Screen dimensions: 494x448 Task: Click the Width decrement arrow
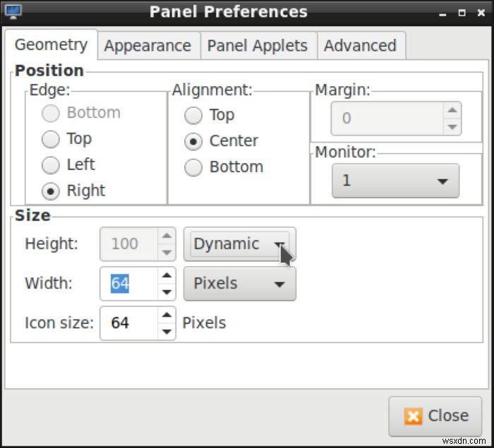click(167, 291)
